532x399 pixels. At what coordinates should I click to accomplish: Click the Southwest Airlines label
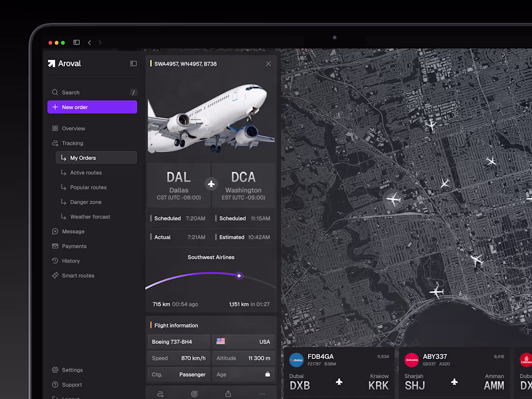point(211,257)
